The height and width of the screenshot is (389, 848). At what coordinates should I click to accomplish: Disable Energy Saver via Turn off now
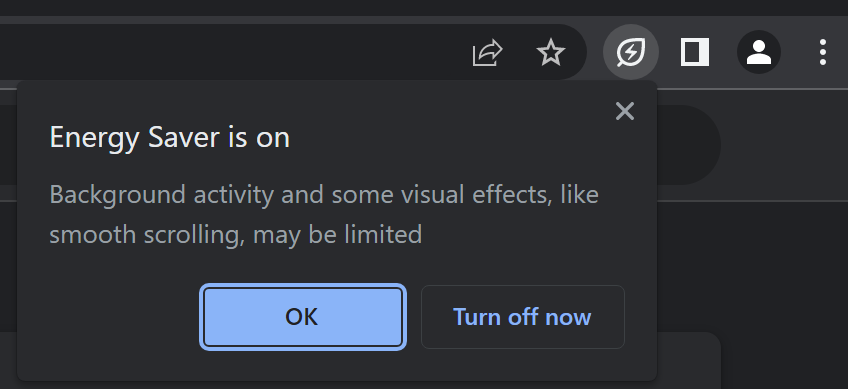point(522,317)
